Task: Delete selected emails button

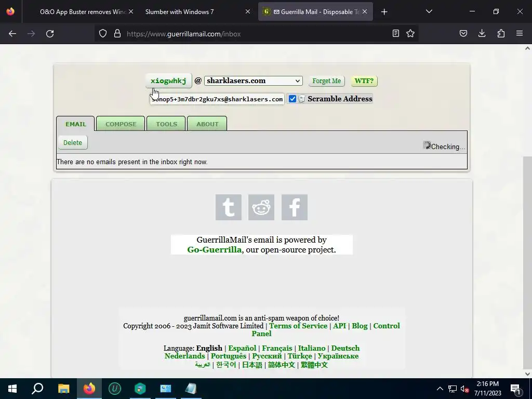Action: pos(73,142)
